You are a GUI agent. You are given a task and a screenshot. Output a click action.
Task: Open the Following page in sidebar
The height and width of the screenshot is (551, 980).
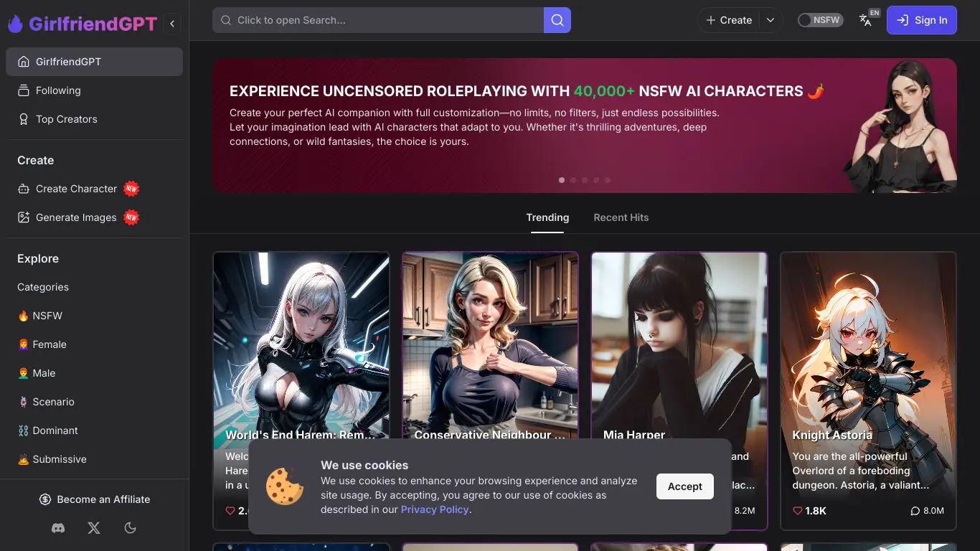[x=94, y=90]
